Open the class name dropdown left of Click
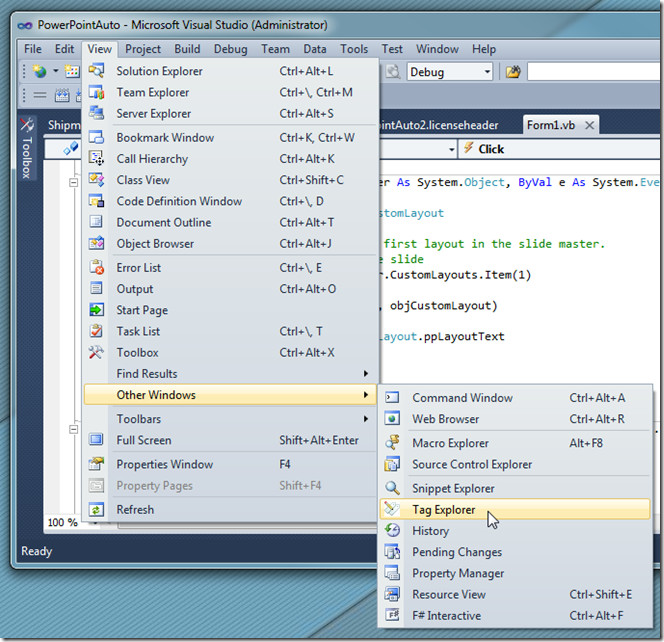 click(x=451, y=149)
